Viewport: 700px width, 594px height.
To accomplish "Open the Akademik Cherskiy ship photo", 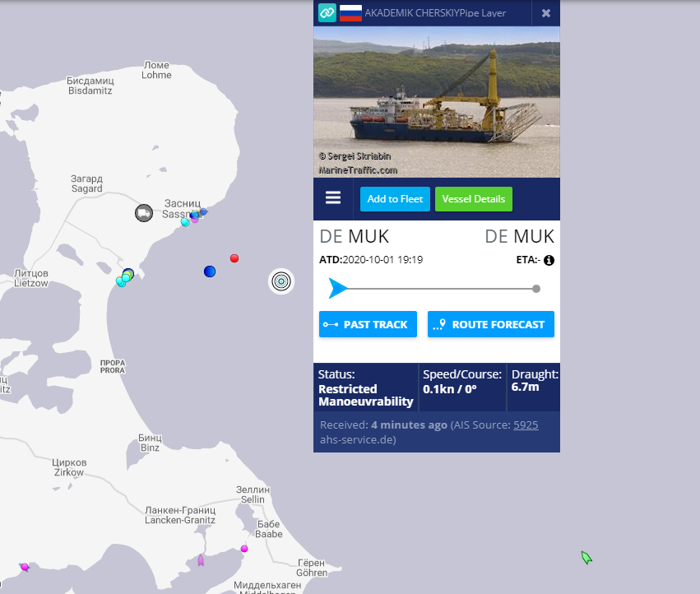I will point(436,101).
